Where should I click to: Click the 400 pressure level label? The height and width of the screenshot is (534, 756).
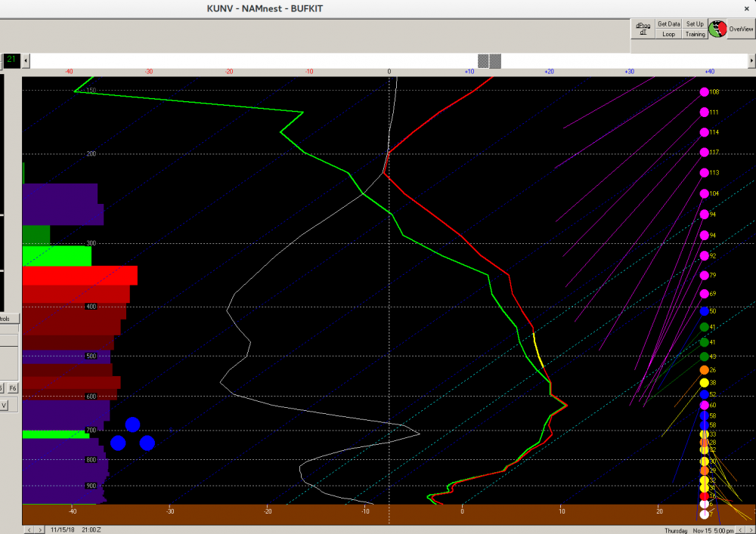pos(91,307)
